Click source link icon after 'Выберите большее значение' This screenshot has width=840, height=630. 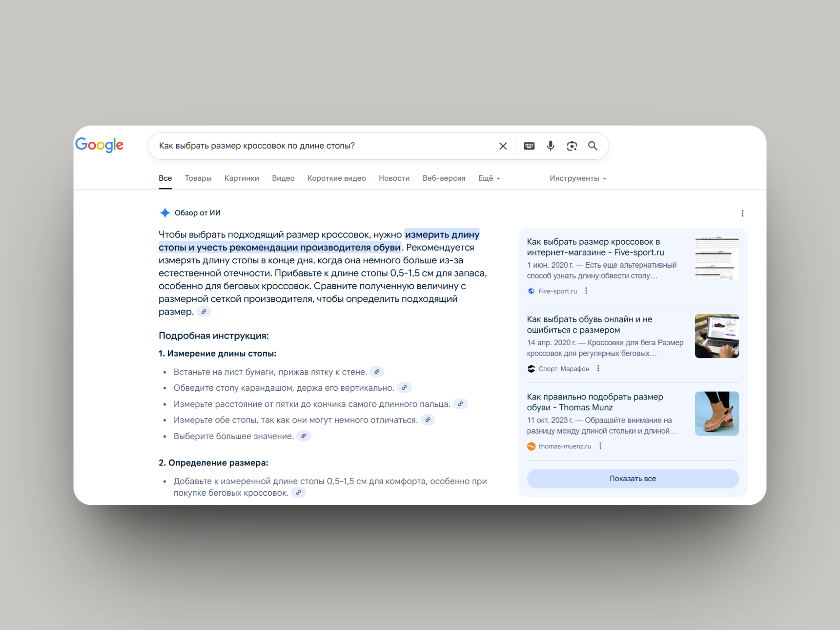coord(304,436)
